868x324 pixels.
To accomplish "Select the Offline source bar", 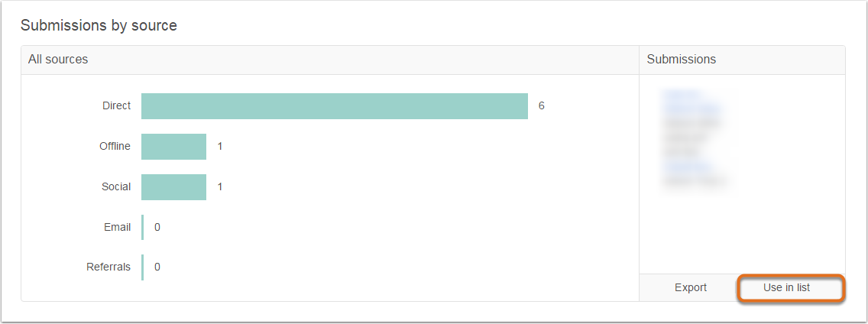I will click(x=173, y=146).
